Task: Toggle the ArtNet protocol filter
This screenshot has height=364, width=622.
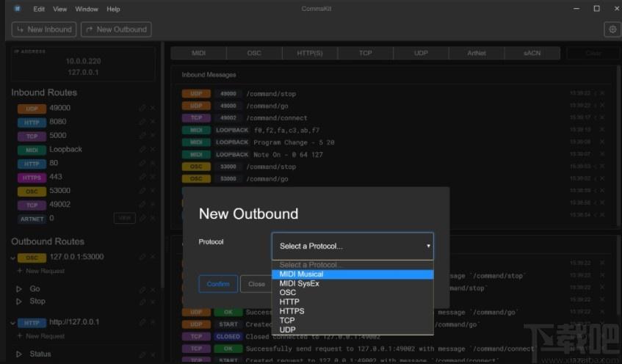Action: click(477, 53)
